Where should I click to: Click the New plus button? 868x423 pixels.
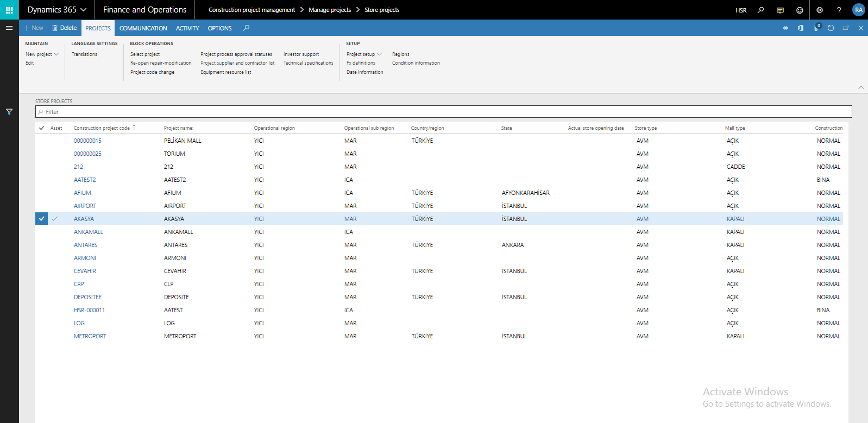(34, 28)
